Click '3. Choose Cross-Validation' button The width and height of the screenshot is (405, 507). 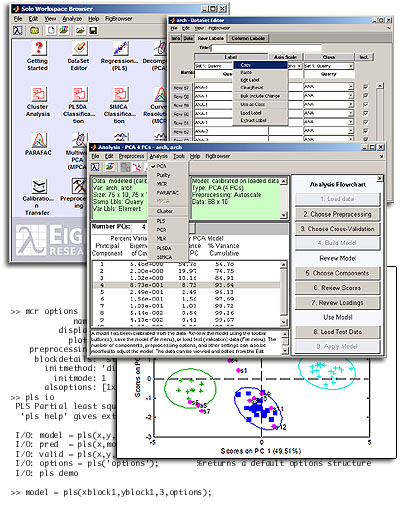coord(337,229)
